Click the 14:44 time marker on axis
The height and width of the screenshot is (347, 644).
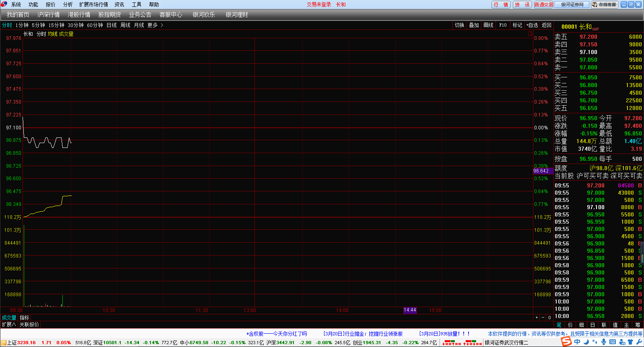point(410,310)
